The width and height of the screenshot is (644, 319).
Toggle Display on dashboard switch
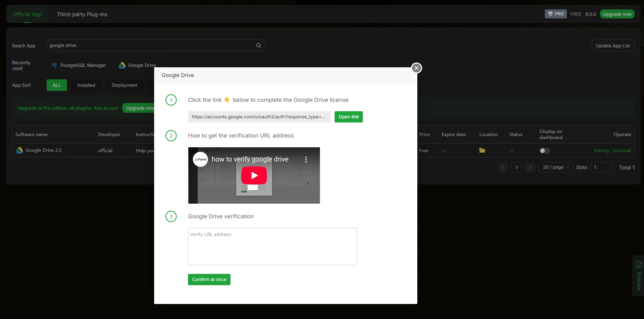tap(544, 151)
